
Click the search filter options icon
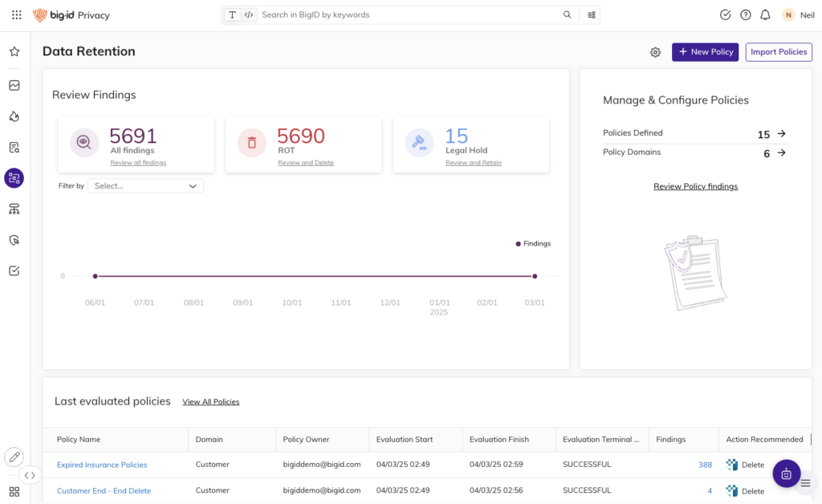point(592,14)
